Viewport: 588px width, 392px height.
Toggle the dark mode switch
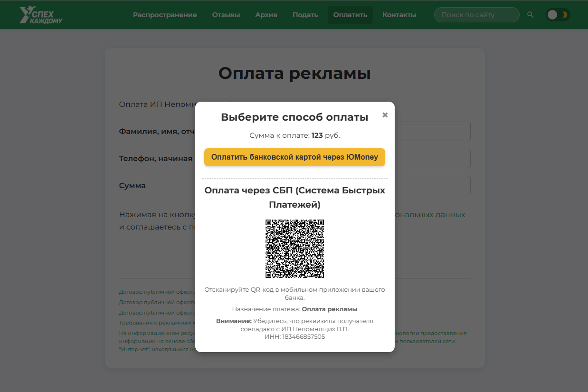point(557,15)
